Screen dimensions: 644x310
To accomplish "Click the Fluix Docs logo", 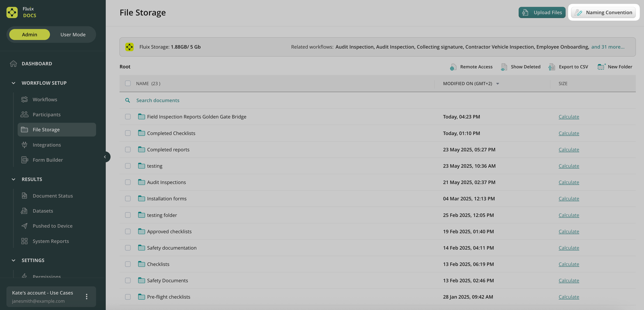I will coord(12,12).
